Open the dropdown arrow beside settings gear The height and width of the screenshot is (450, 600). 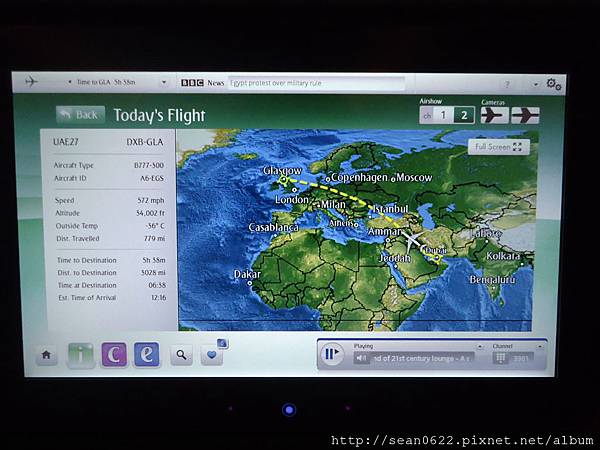tap(536, 84)
